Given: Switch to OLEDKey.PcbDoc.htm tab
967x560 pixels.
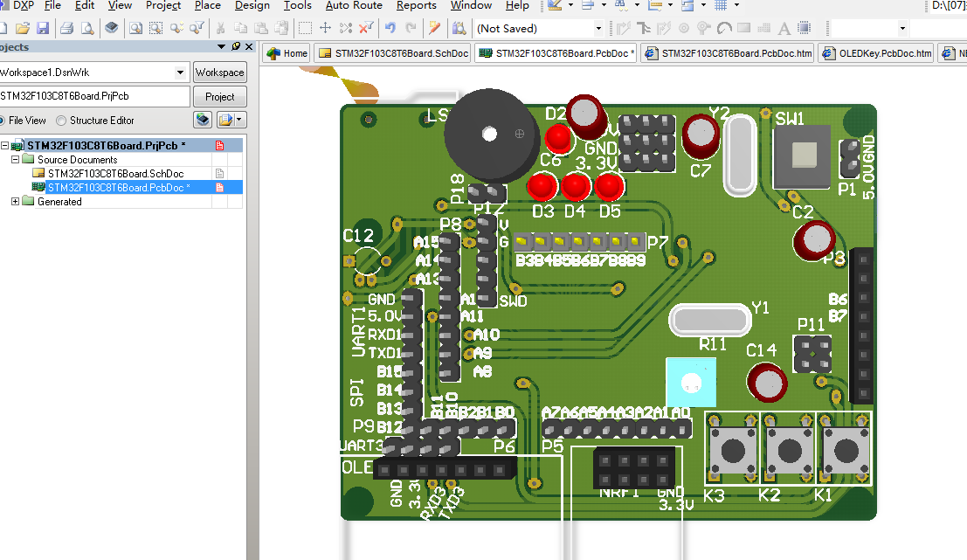Looking at the screenshot, I should click(876, 53).
